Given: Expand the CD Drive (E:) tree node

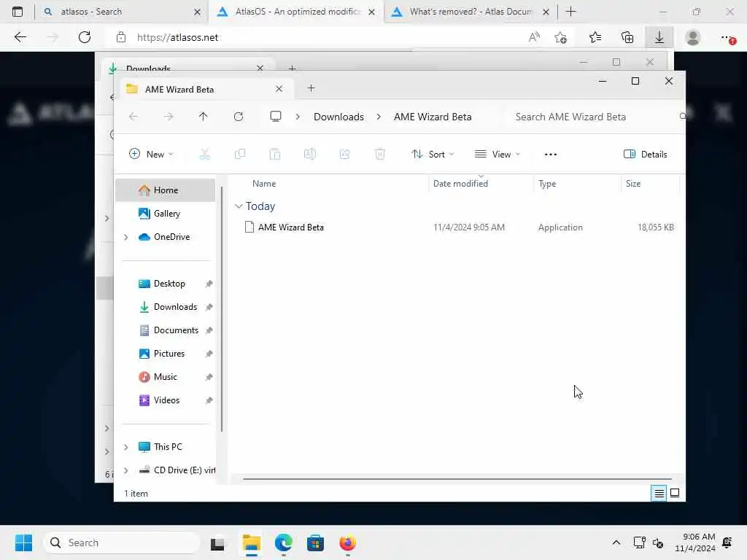Looking at the screenshot, I should (125, 470).
